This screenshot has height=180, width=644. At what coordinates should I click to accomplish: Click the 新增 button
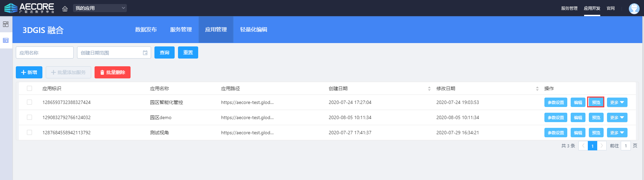tap(29, 72)
